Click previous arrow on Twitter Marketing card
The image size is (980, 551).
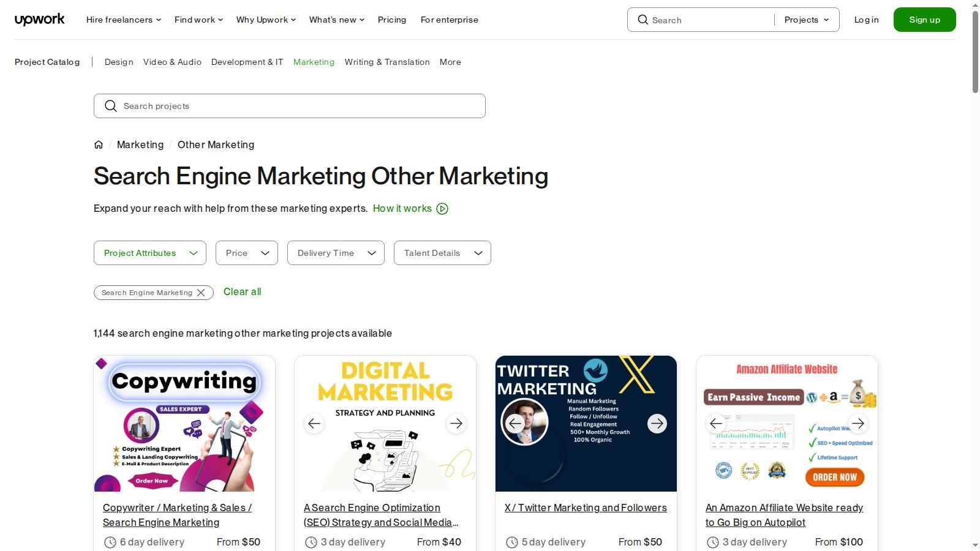515,423
